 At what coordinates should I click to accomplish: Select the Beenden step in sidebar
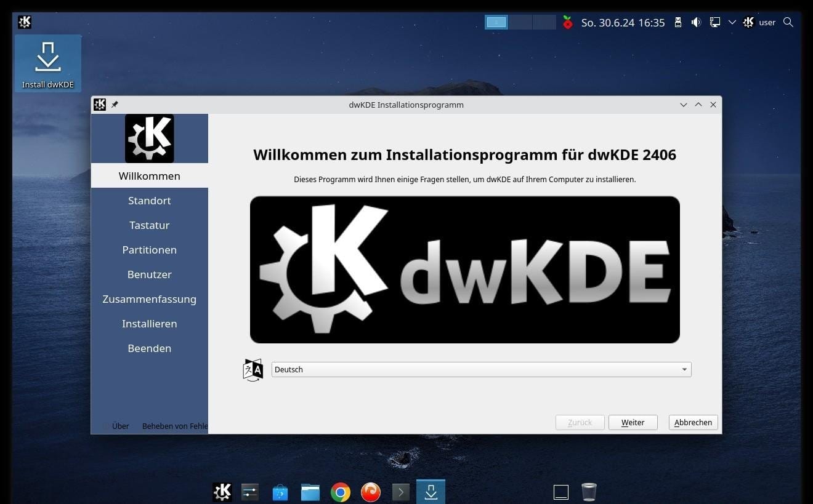150,348
